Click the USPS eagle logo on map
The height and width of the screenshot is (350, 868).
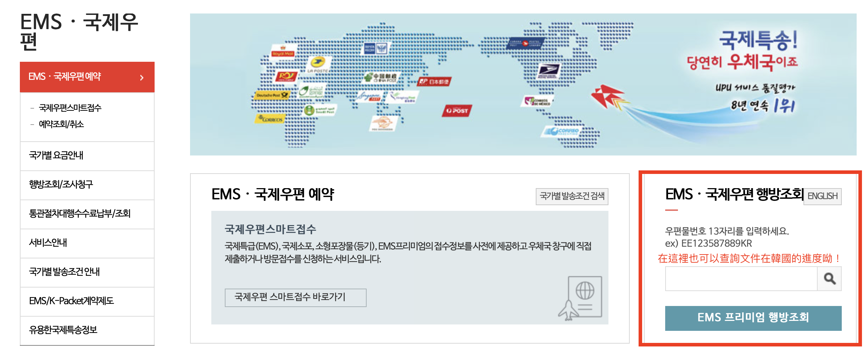[x=549, y=71]
